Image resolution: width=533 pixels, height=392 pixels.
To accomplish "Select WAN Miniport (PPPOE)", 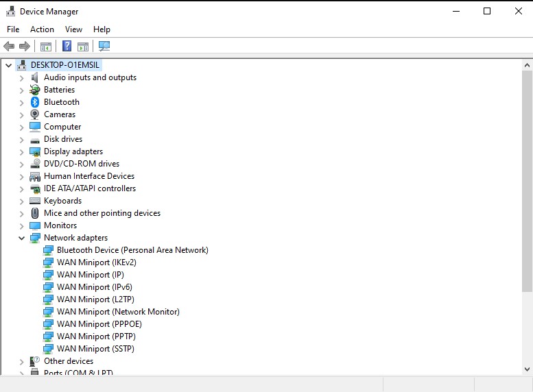I will 99,324.
